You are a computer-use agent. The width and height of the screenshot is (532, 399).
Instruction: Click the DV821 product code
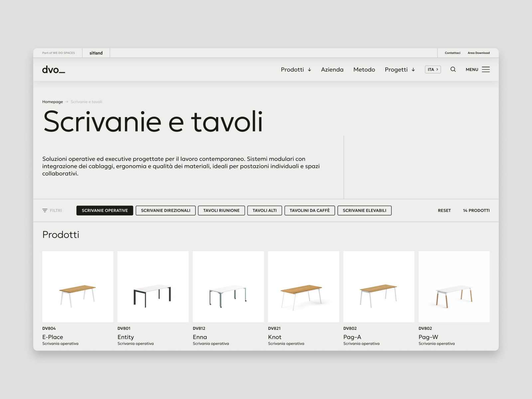coord(274,328)
